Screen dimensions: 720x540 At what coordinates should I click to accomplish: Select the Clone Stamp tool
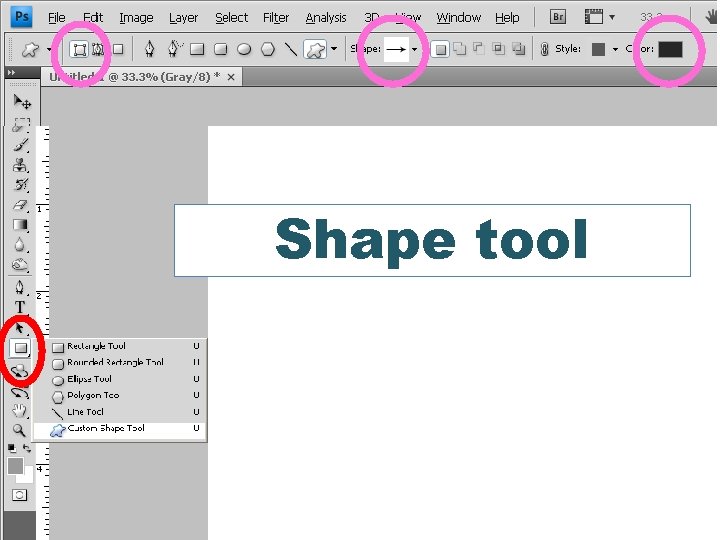20,165
